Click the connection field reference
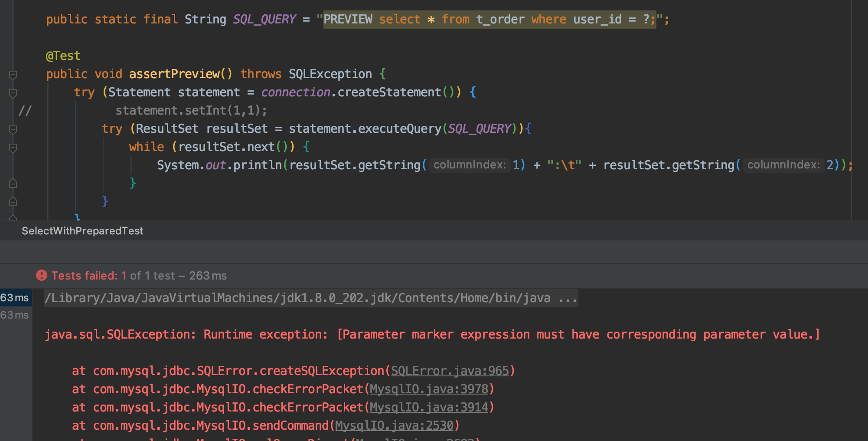The height and width of the screenshot is (441, 868). coord(295,92)
